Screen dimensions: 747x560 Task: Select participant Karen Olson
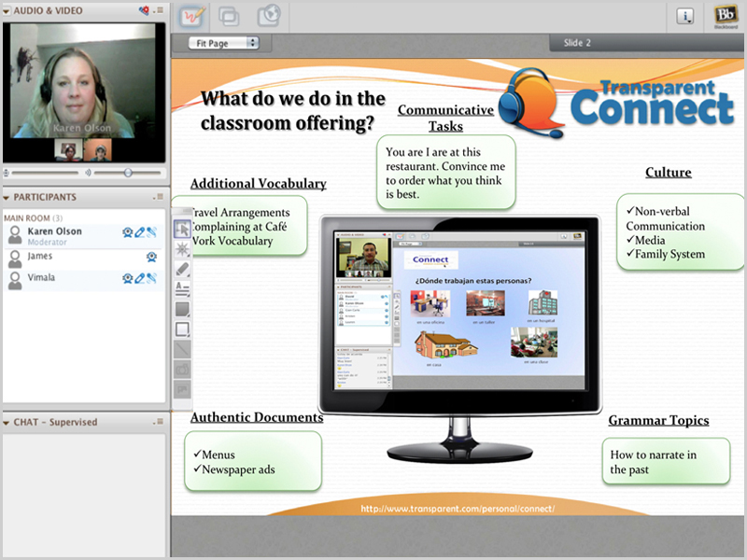(x=84, y=236)
